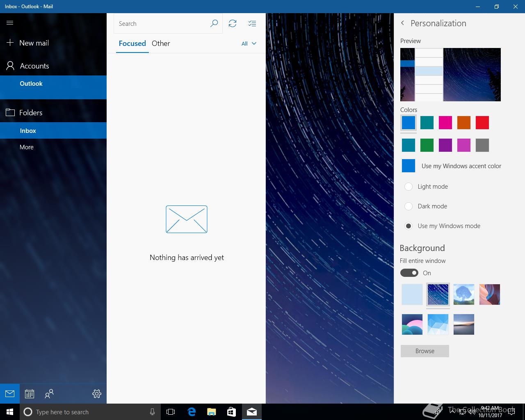Open the Windows Start menu
Viewport: 525px width, 420px height.
(x=10, y=412)
